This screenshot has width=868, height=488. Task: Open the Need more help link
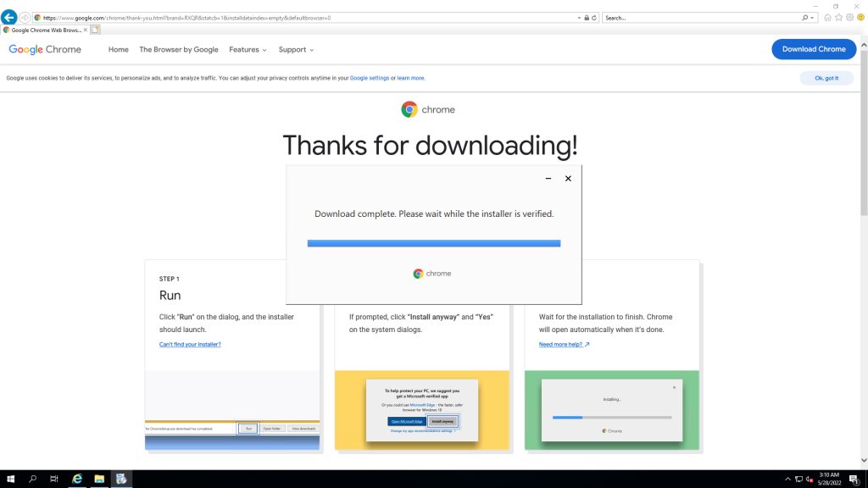(x=564, y=345)
